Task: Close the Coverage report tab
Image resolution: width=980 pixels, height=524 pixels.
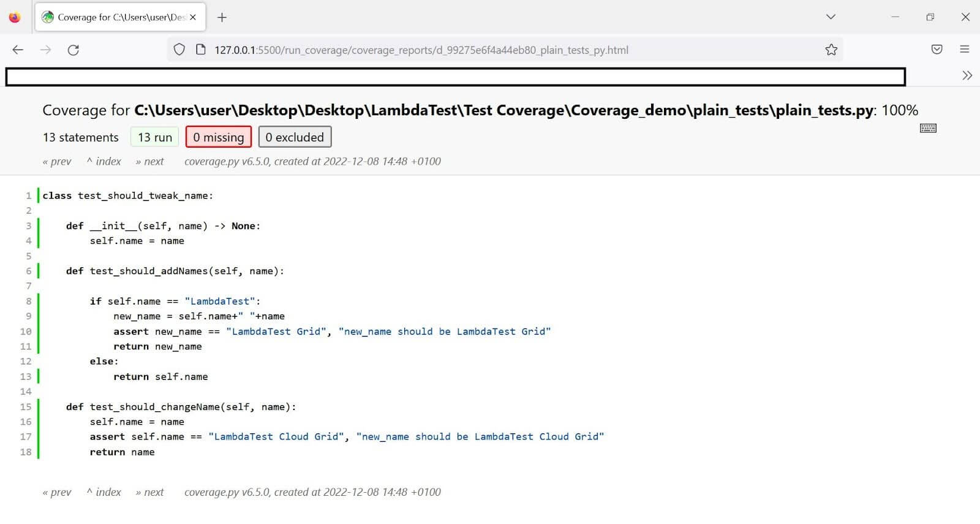Action: click(x=193, y=17)
